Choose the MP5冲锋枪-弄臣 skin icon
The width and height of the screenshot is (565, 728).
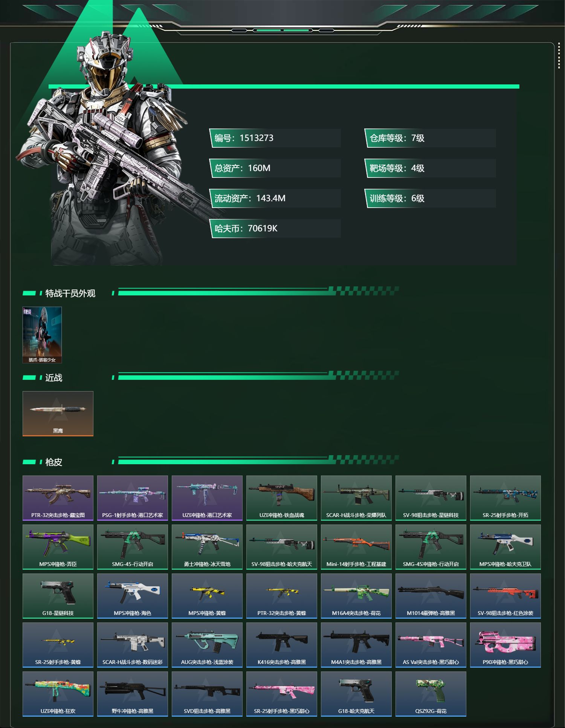[58, 547]
